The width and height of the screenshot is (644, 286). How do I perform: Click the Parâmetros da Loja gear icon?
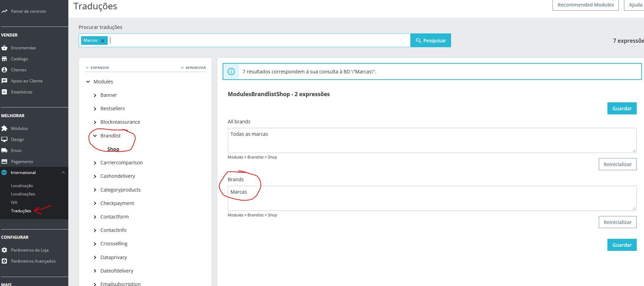(x=4, y=250)
